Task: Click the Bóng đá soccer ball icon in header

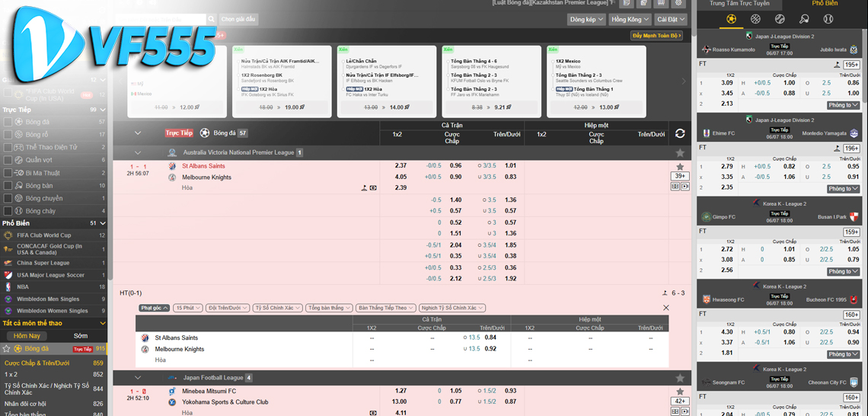Action: click(205, 133)
